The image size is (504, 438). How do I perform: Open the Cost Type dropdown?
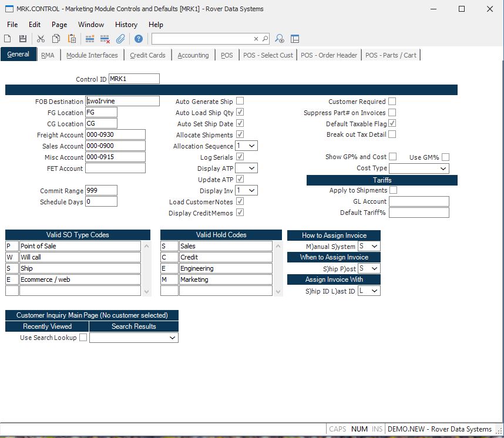pyautogui.click(x=443, y=169)
